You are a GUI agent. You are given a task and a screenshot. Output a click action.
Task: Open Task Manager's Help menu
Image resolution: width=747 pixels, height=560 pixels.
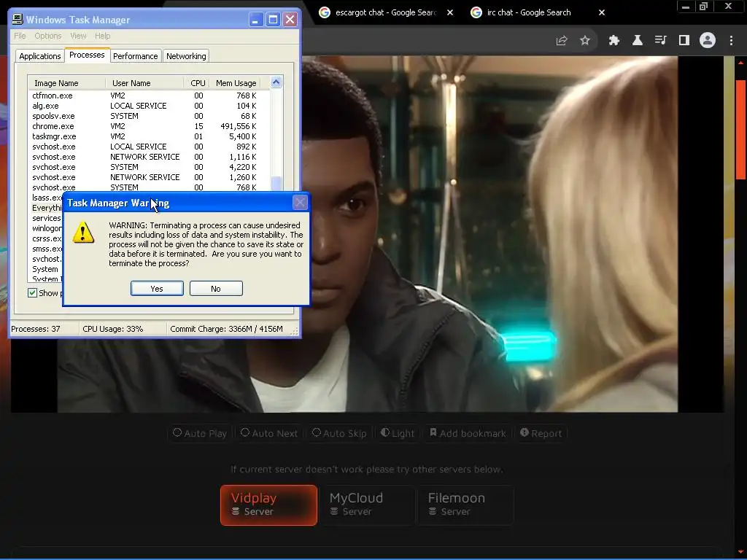click(102, 36)
